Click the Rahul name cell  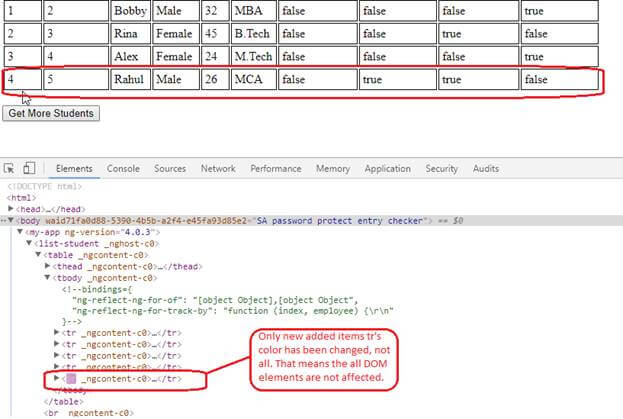coord(130,79)
